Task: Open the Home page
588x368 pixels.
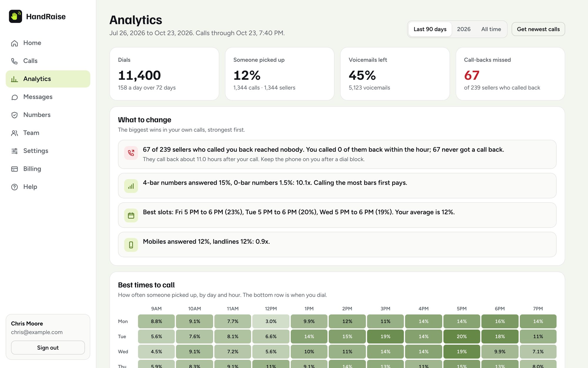Action: (x=48, y=43)
